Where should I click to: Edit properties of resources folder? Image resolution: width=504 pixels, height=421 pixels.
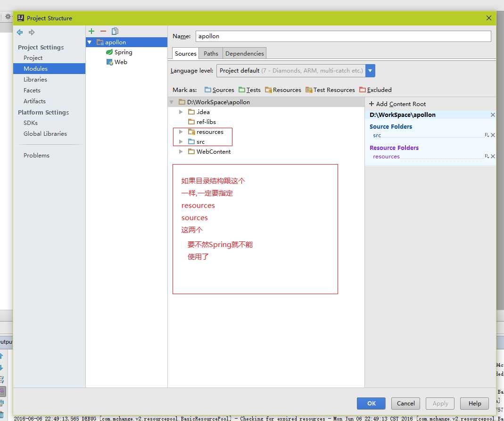487,156
